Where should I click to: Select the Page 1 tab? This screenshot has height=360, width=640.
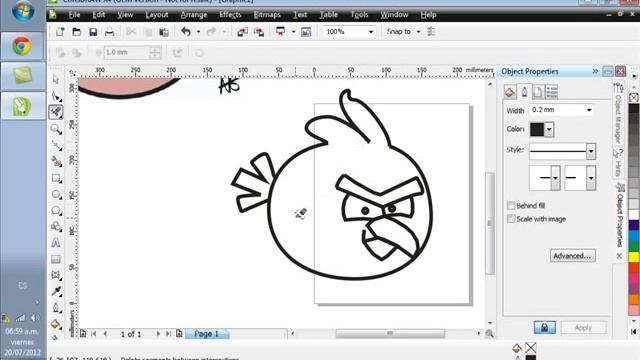coord(207,333)
